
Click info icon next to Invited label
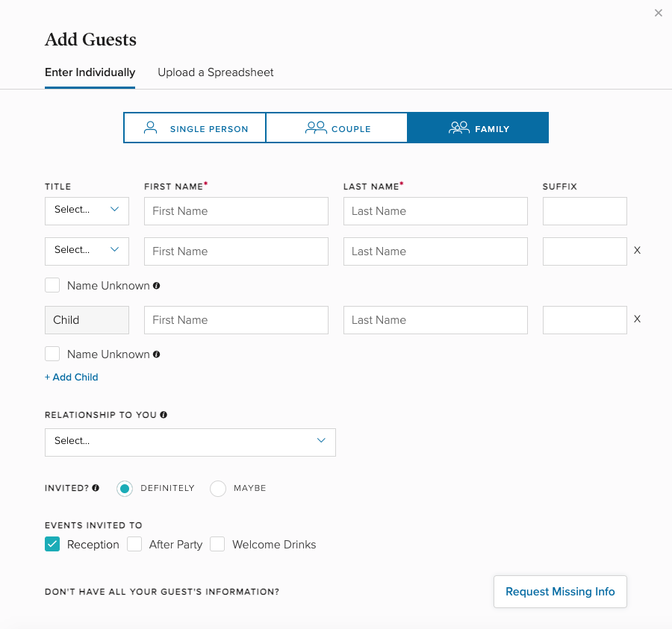[x=96, y=488]
